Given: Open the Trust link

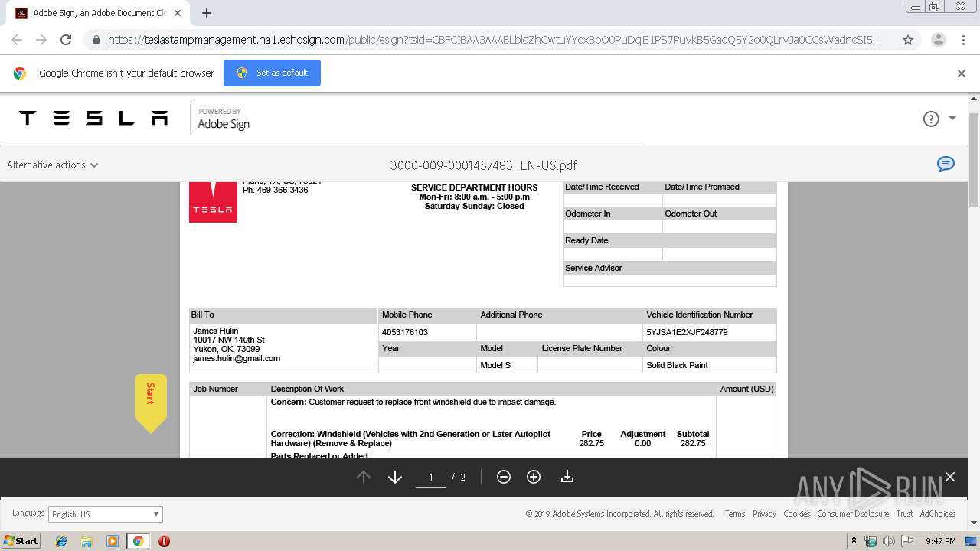Looking at the screenshot, I should pyautogui.click(x=904, y=514).
